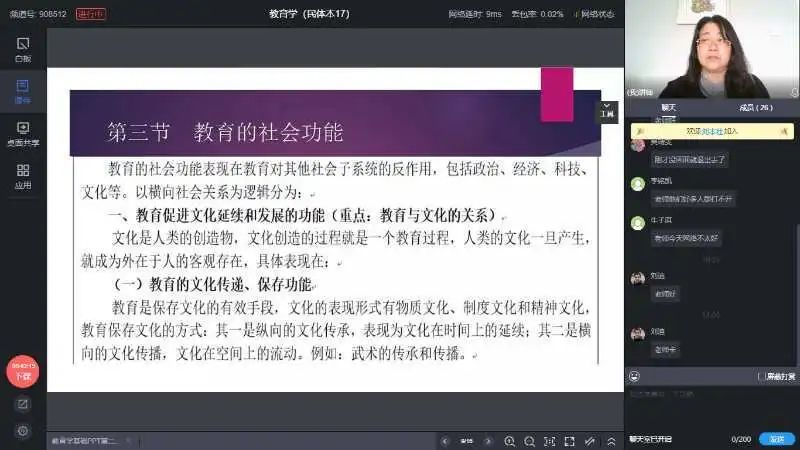Click the slide heading 第三节 教育的社会功能
800x450 pixels.
[225, 132]
